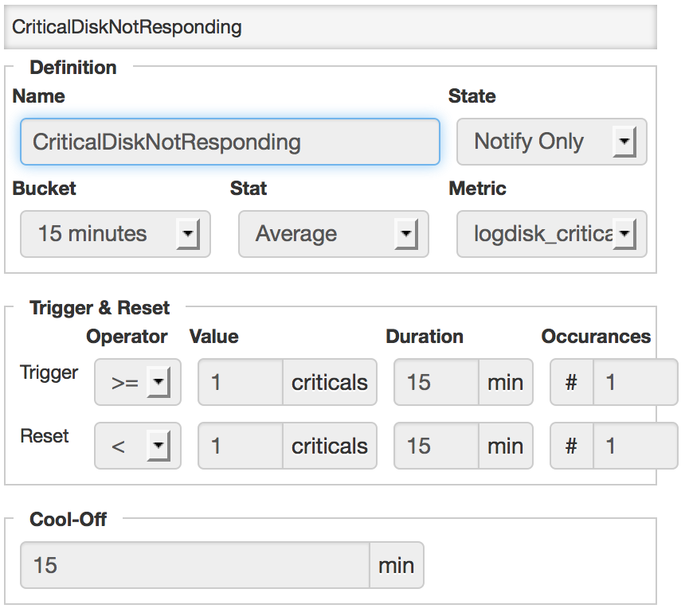Open the State dropdown showing Notify Only

click(551, 142)
